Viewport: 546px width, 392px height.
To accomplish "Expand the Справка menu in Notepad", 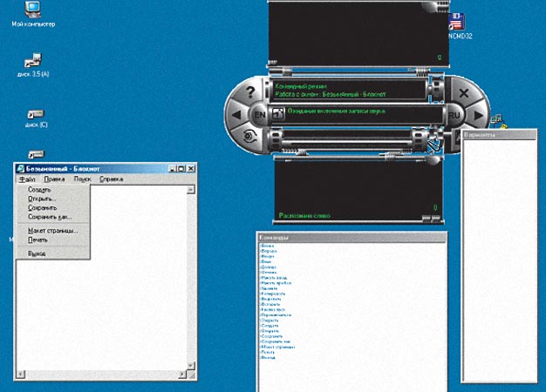I will (111, 179).
